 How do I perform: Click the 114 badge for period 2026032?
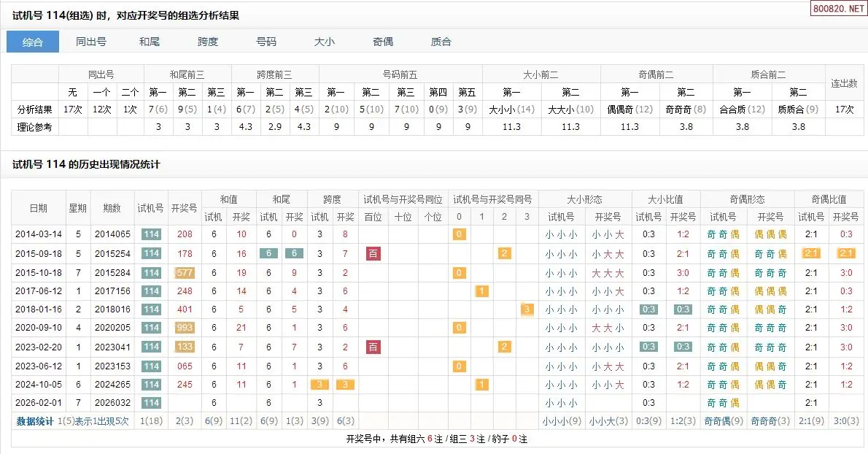(x=151, y=402)
